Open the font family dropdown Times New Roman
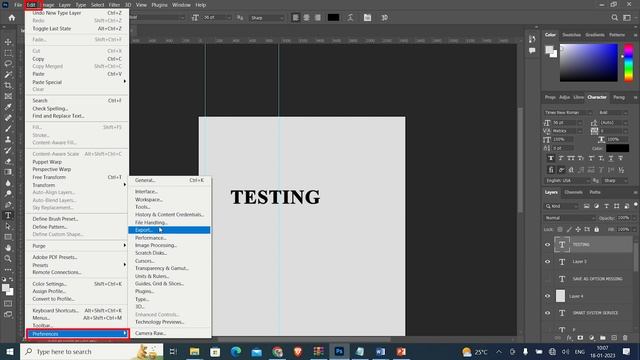The image size is (640, 360). [568, 112]
